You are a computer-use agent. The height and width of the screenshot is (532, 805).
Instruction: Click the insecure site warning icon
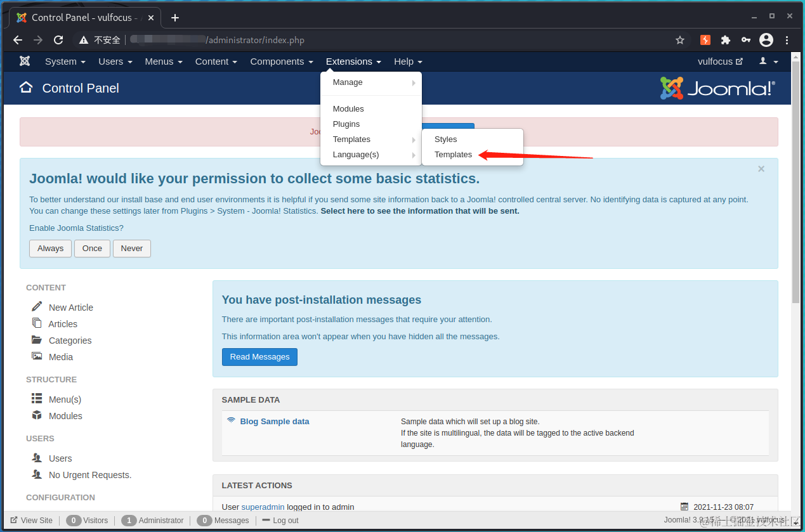coord(84,40)
